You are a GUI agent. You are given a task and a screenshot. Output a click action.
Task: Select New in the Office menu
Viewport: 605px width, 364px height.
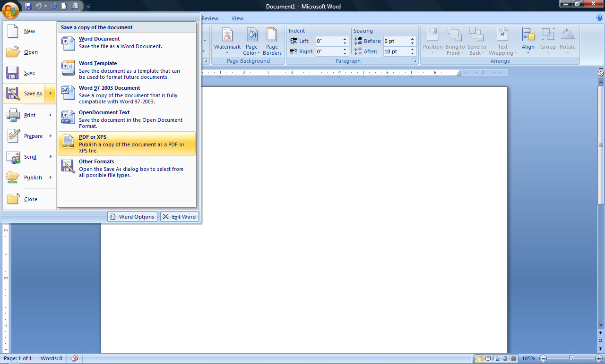(29, 31)
